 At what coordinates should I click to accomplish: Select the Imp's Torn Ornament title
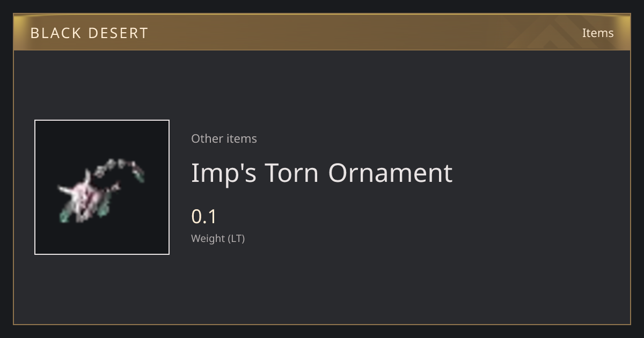[x=322, y=173]
